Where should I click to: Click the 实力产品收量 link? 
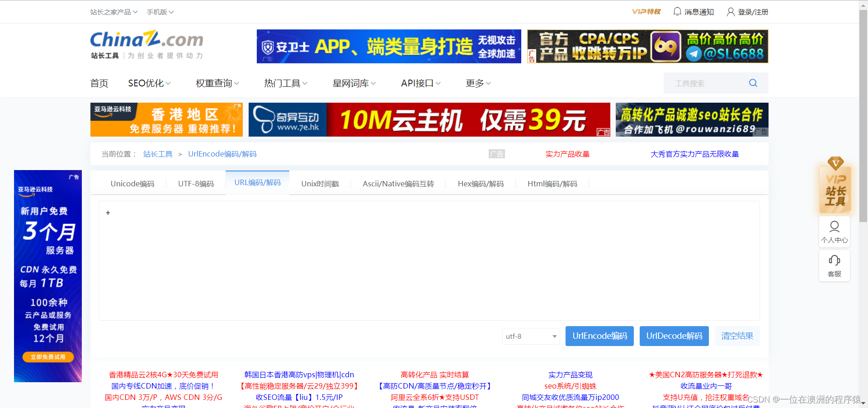pos(567,154)
